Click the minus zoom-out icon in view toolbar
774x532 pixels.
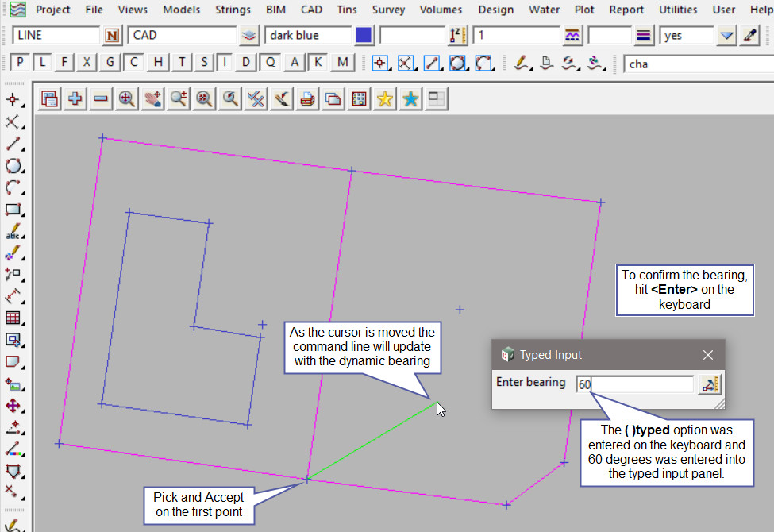[x=101, y=99]
